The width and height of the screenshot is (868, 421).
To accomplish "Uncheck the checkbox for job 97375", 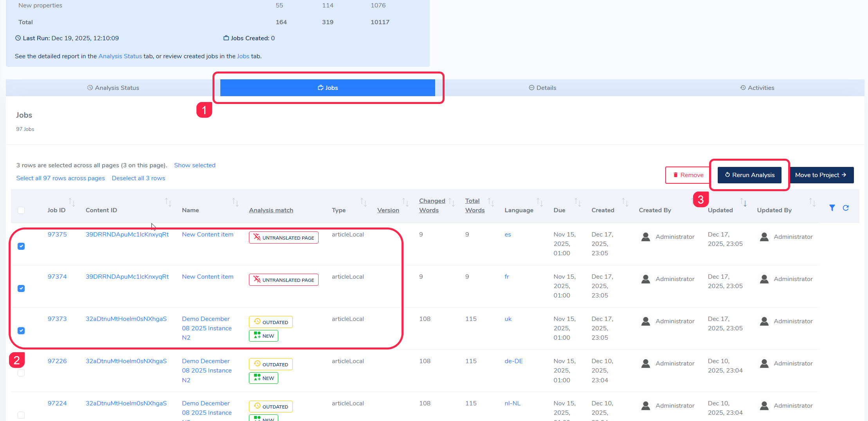I will (x=21, y=246).
